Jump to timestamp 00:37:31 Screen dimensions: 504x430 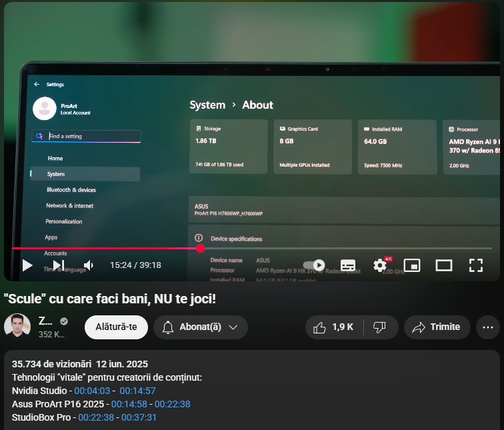pyautogui.click(x=139, y=417)
